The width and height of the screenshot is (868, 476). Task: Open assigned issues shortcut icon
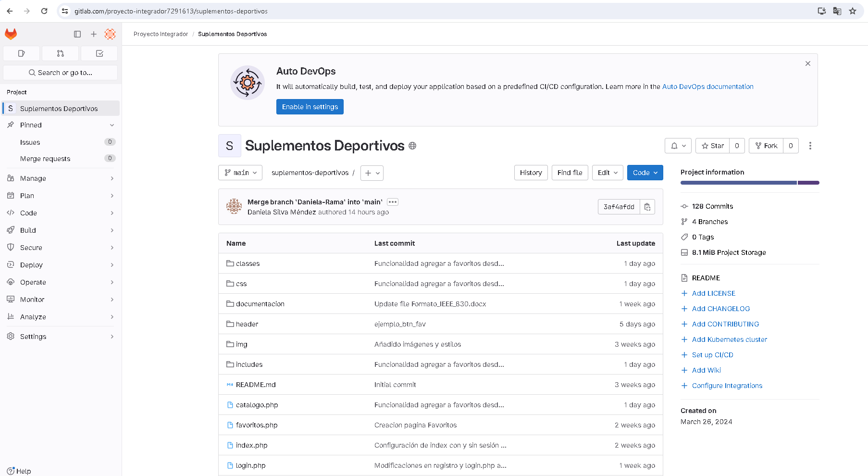point(21,53)
